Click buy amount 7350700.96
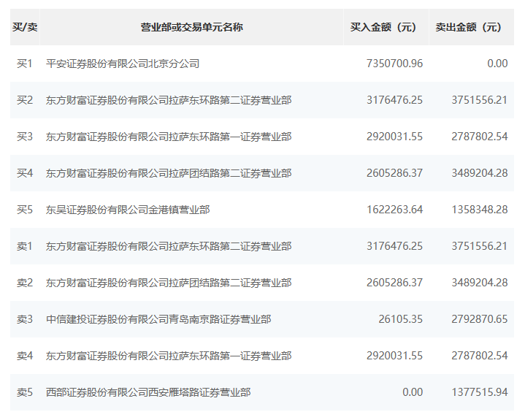This screenshot has width=525, height=420. [394, 64]
